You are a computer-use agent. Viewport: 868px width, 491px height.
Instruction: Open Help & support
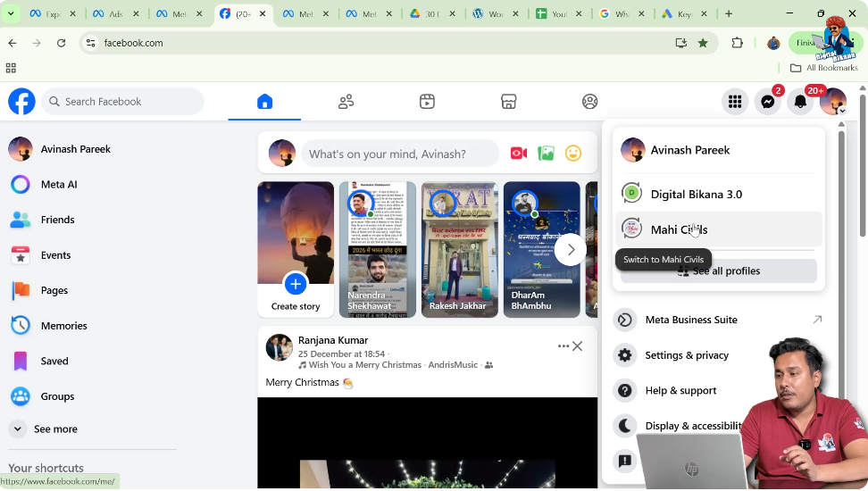[x=680, y=391]
